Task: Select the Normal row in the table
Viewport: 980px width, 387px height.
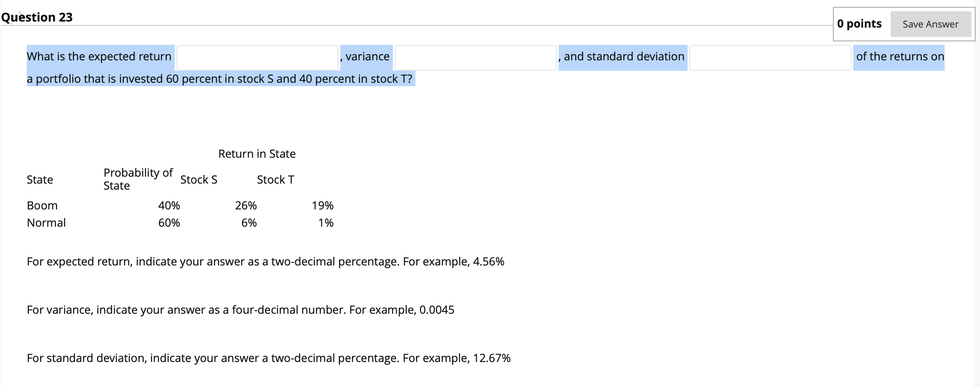Action: point(46,222)
